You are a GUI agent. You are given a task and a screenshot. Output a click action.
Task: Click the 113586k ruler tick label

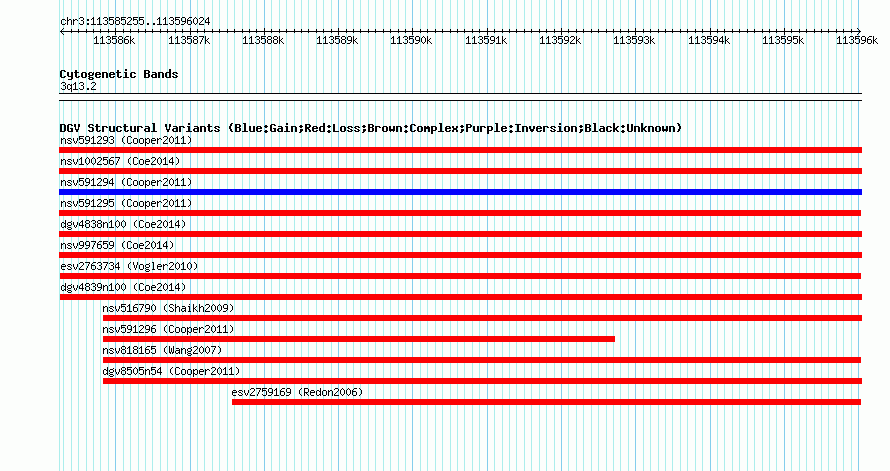click(114, 40)
